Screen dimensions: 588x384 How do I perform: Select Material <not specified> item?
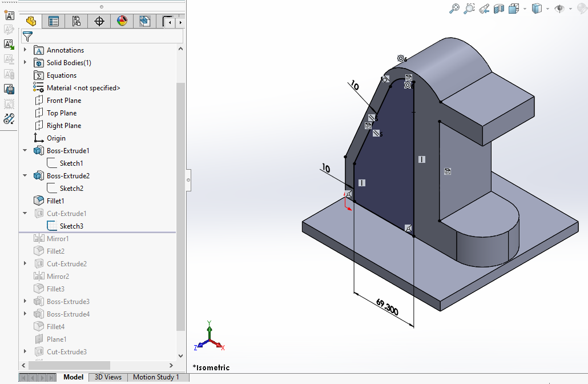[83, 88]
